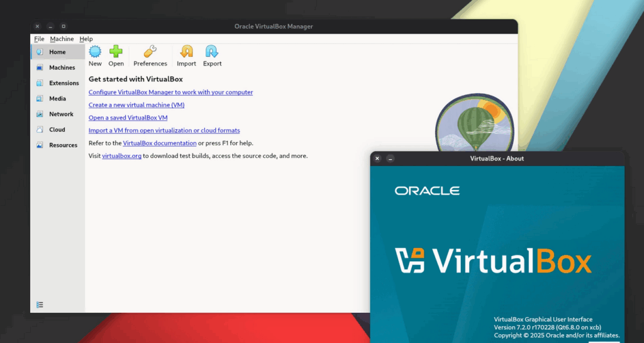The image size is (644, 343).
Task: Open the Machine menu
Action: pyautogui.click(x=62, y=39)
